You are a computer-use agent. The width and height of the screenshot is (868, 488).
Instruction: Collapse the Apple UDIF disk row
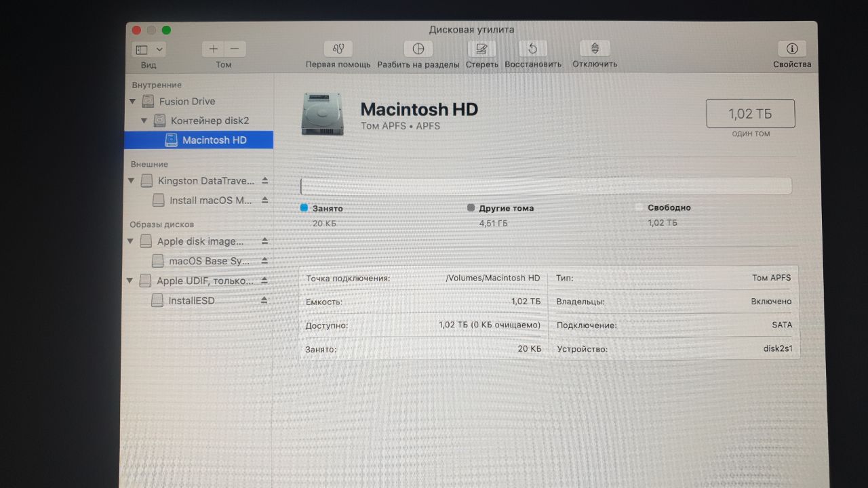(130, 281)
